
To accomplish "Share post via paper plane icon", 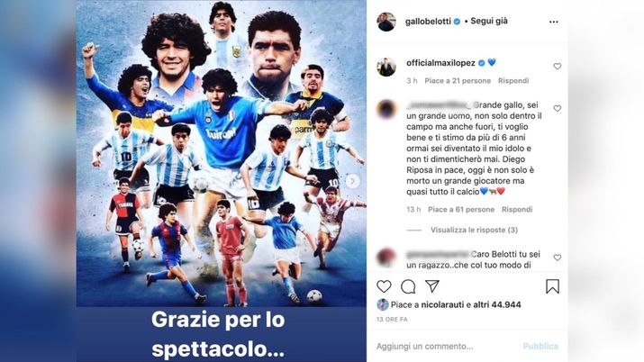I will click(x=432, y=286).
